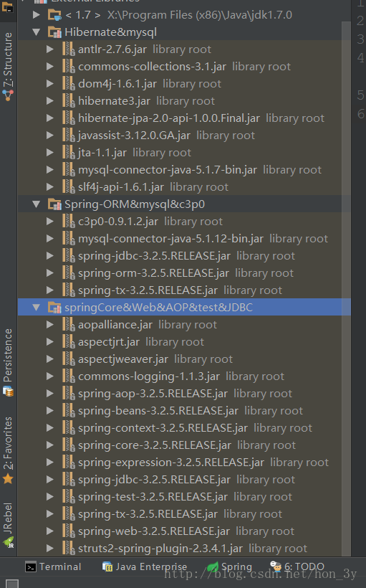Click the jar icon of dom4j-1.6.1.jar

click(68, 84)
